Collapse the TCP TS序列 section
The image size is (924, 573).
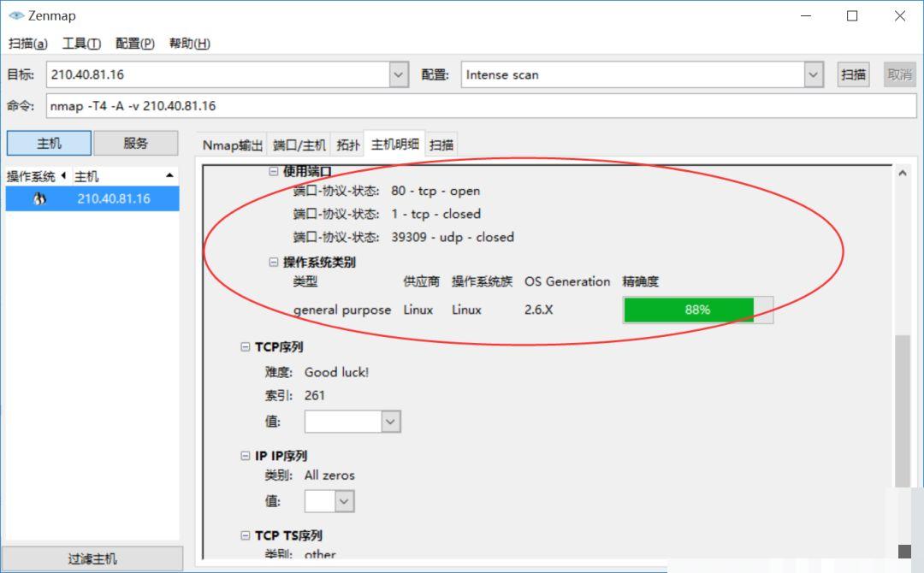click(246, 535)
